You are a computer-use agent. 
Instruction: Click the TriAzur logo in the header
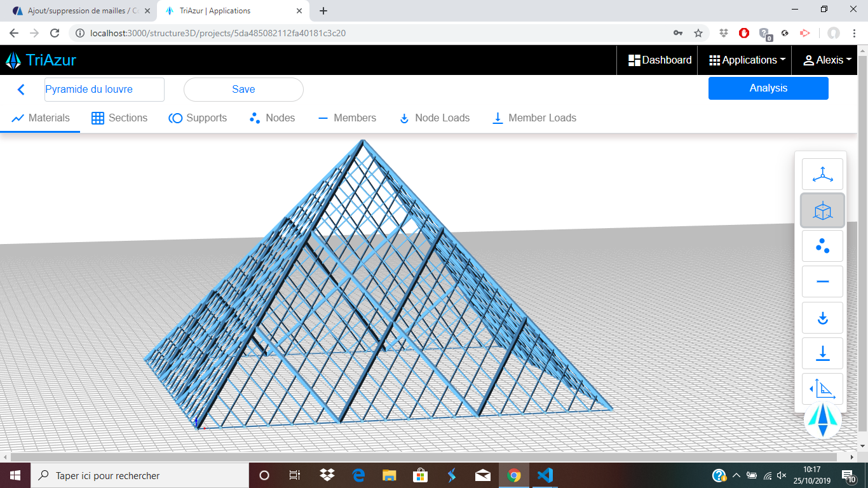click(x=41, y=60)
